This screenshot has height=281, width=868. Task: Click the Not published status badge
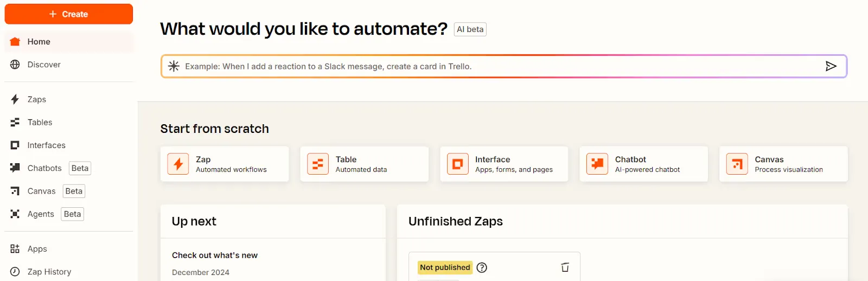[445, 267]
